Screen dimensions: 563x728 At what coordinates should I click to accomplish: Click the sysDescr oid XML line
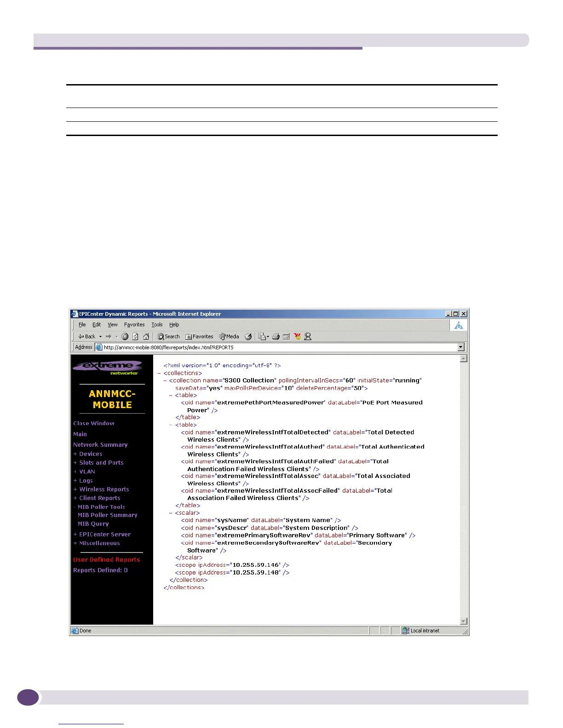point(270,528)
